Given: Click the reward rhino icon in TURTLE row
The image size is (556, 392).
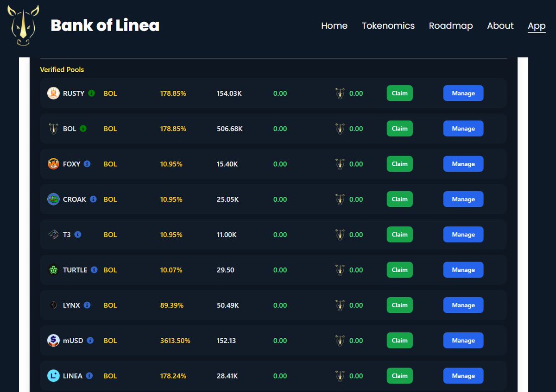Looking at the screenshot, I should tap(340, 270).
